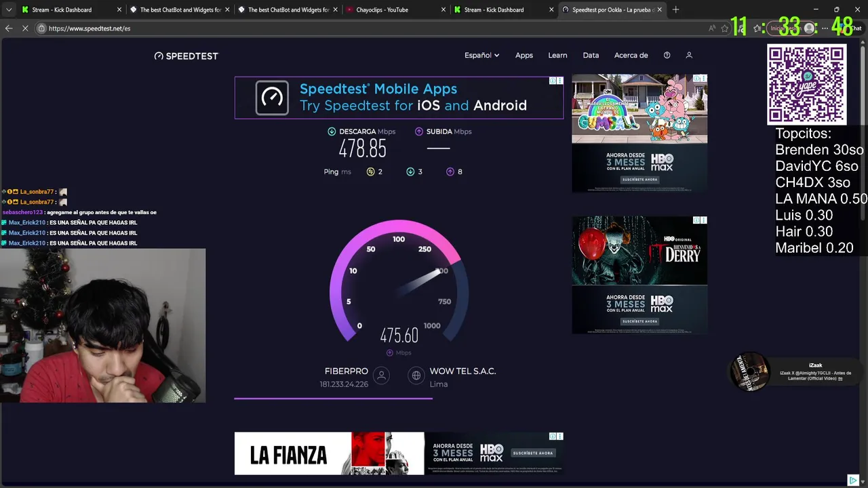This screenshot has width=868, height=488.
Task: Open the Apps menu item
Action: coord(524,55)
